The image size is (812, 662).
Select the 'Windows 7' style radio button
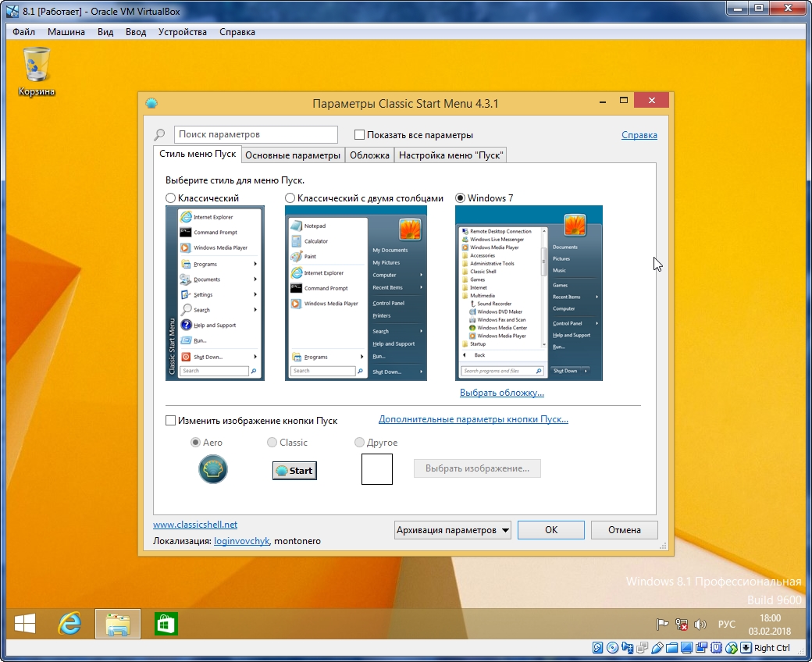(x=460, y=198)
